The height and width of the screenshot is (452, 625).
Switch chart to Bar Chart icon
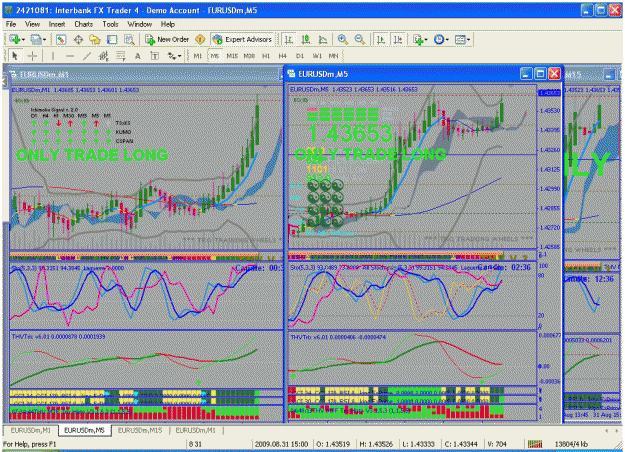(x=289, y=39)
